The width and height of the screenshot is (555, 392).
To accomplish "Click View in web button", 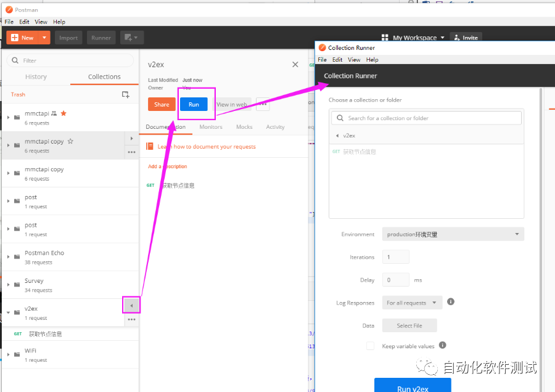I will pos(231,104).
